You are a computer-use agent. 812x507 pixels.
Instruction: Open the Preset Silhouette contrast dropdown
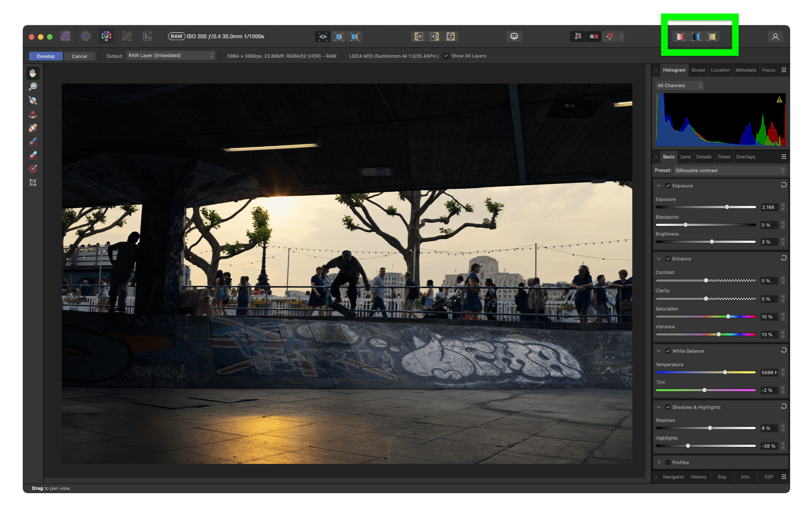729,170
